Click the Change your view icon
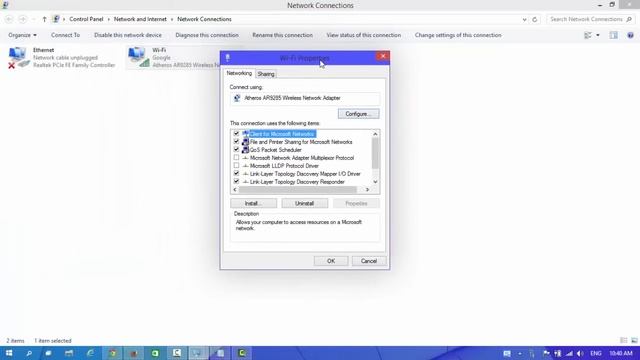Image resolution: width=640 pixels, height=360 pixels. (588, 36)
